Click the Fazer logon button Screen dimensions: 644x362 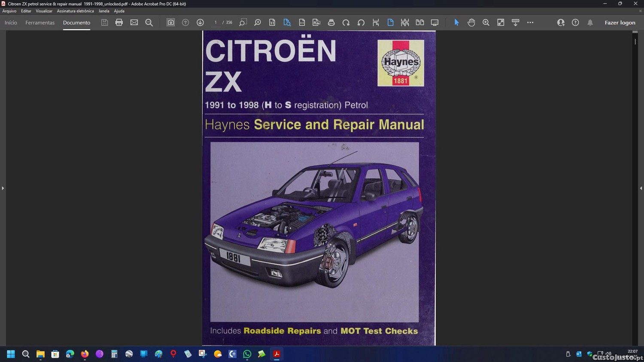620,23
